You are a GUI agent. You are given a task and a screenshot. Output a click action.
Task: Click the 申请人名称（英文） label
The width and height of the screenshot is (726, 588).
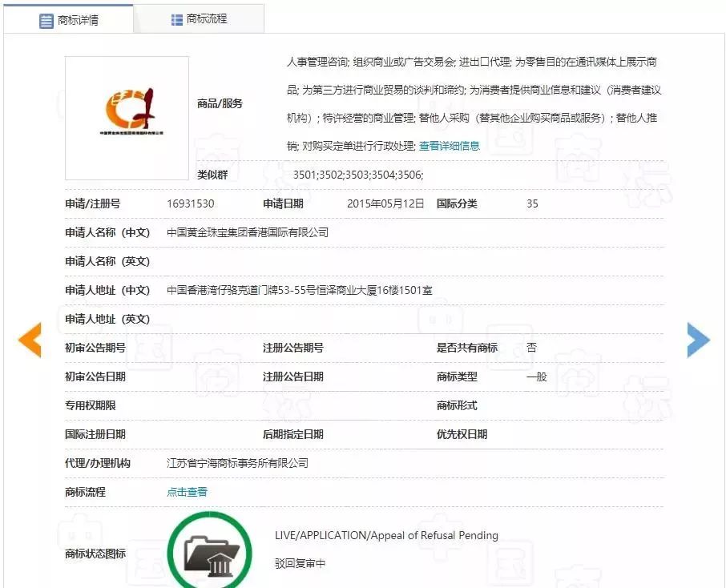click(107, 261)
